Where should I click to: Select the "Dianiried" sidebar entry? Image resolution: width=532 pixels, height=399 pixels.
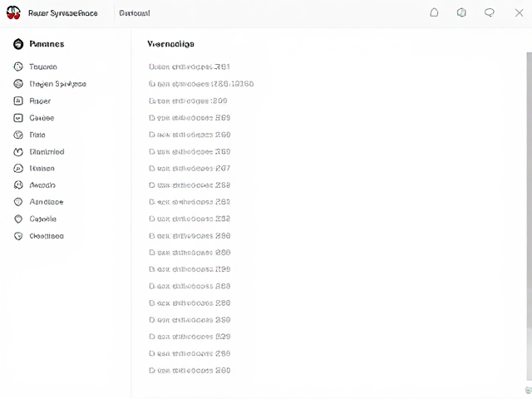(47, 151)
